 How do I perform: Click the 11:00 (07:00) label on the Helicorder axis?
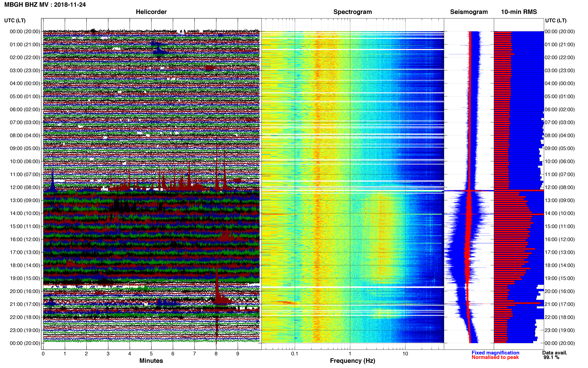(x=25, y=174)
